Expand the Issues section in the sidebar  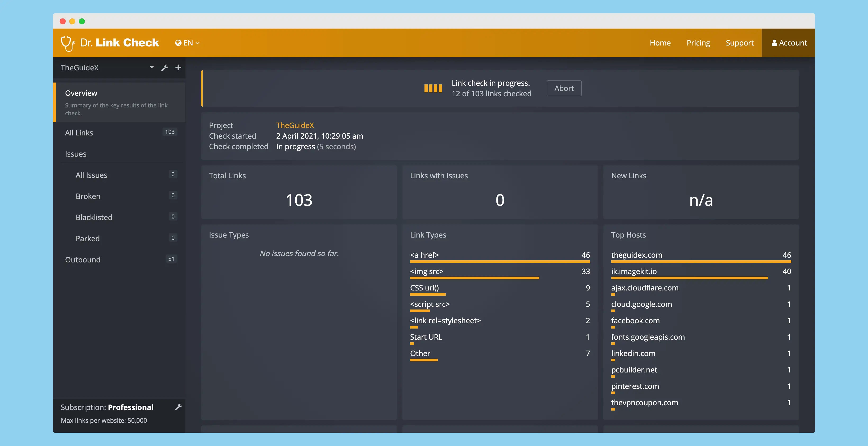coord(76,154)
